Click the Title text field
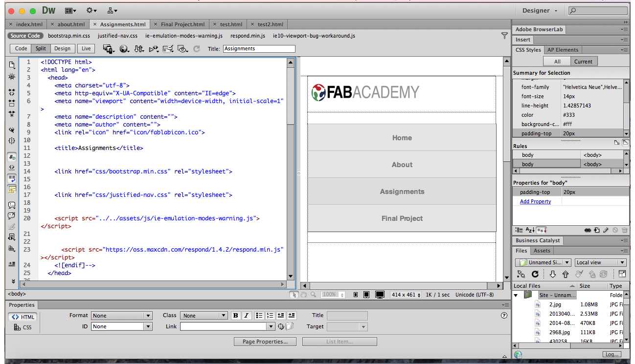Screen dimensions: 635x364 [259, 48]
